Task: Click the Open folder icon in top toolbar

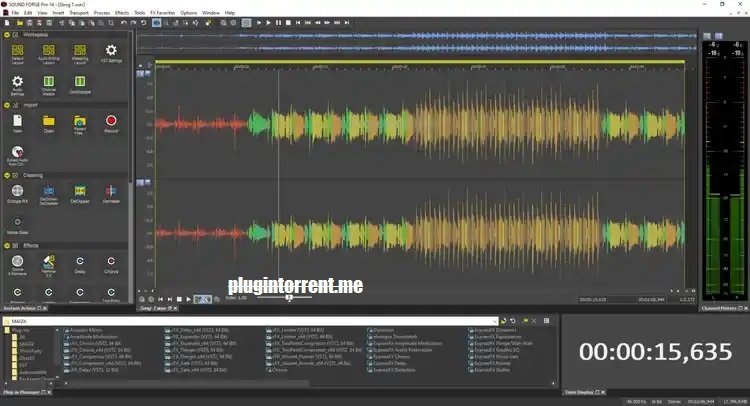Action: click(20, 22)
